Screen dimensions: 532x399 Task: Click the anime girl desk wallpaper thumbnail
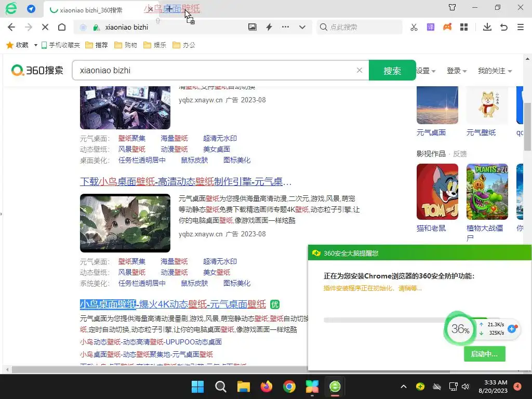[x=125, y=108]
